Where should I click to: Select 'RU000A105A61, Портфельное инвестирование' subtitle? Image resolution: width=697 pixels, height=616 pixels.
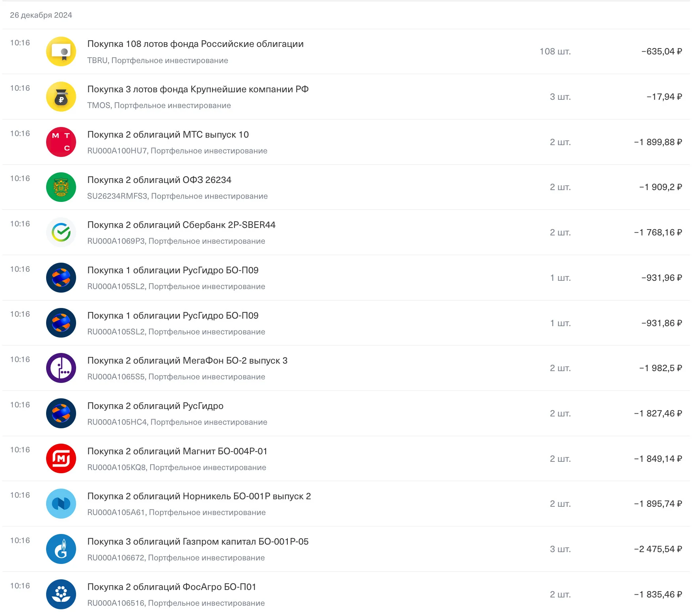tap(176, 512)
